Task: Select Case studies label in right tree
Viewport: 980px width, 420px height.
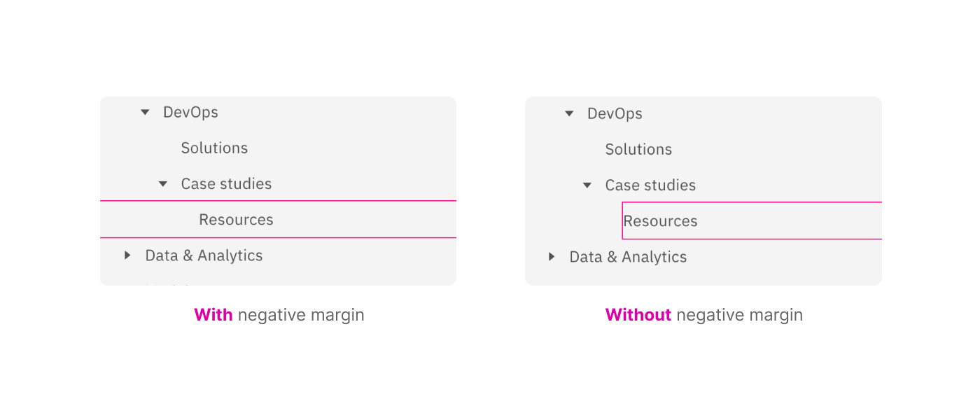Action: [650, 185]
